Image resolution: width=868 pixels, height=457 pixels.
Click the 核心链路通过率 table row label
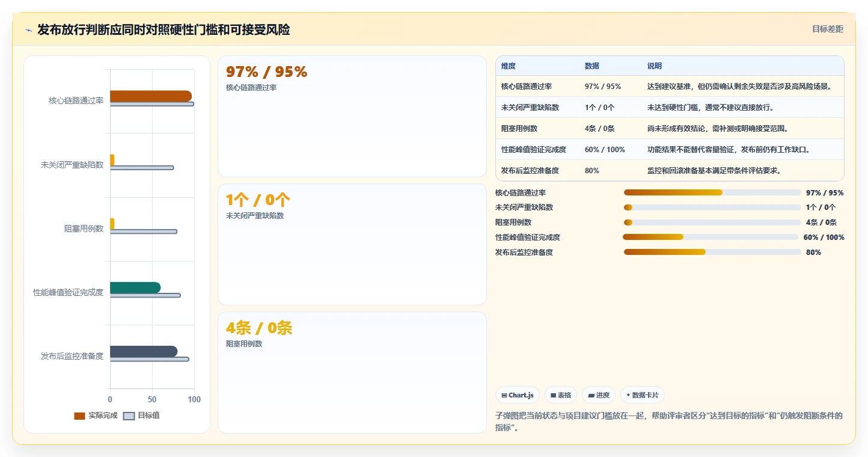pos(527,87)
